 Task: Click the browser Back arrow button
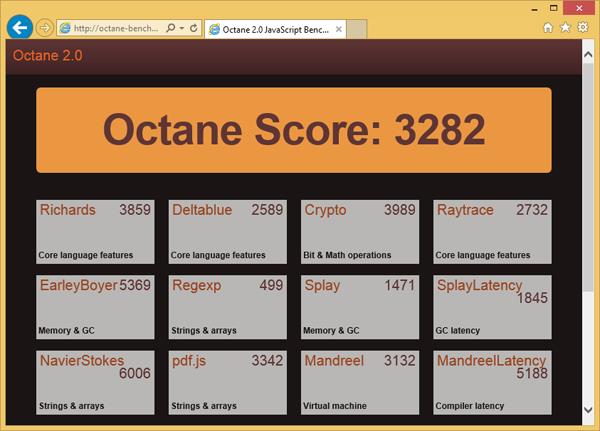click(20, 27)
